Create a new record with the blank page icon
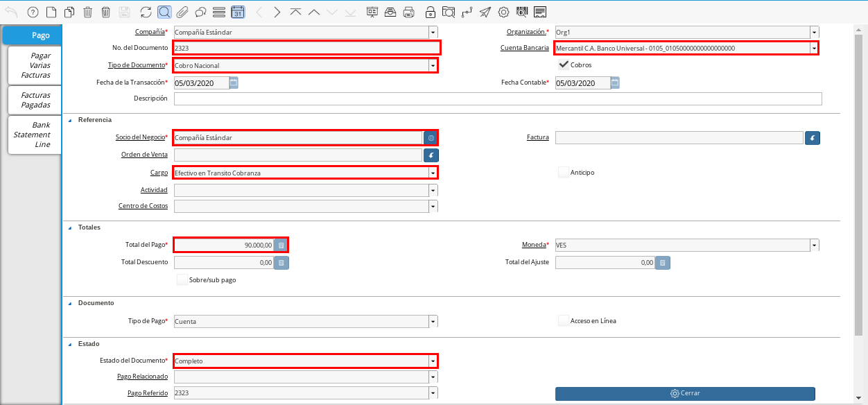 pos(51,12)
